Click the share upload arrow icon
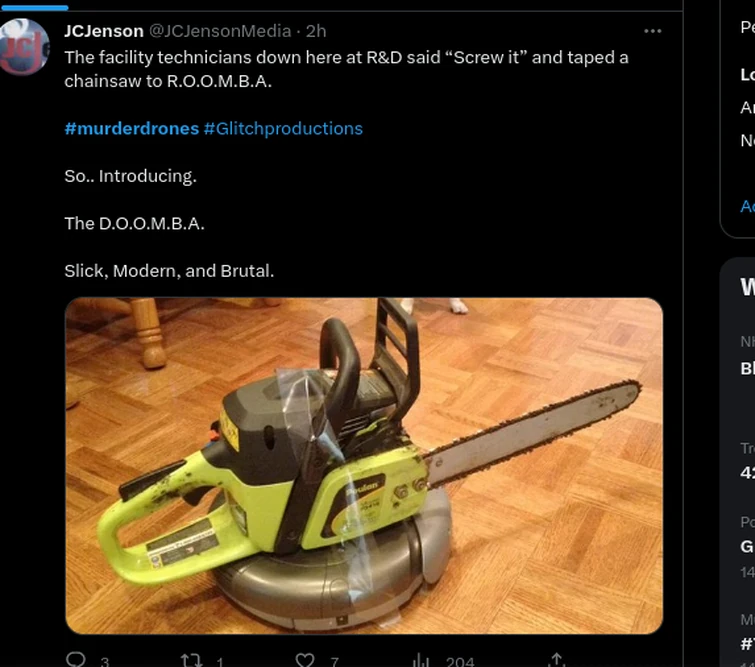 557,659
